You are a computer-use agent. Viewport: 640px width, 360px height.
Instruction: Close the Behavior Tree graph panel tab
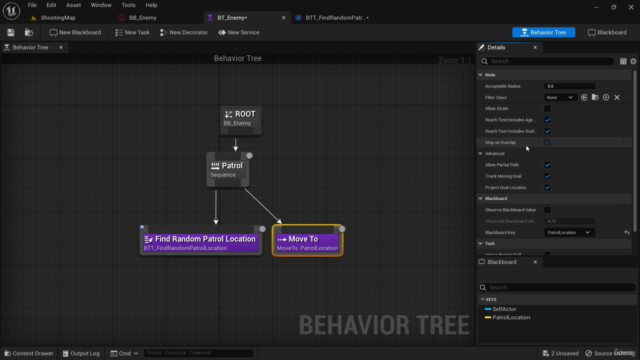tap(61, 48)
